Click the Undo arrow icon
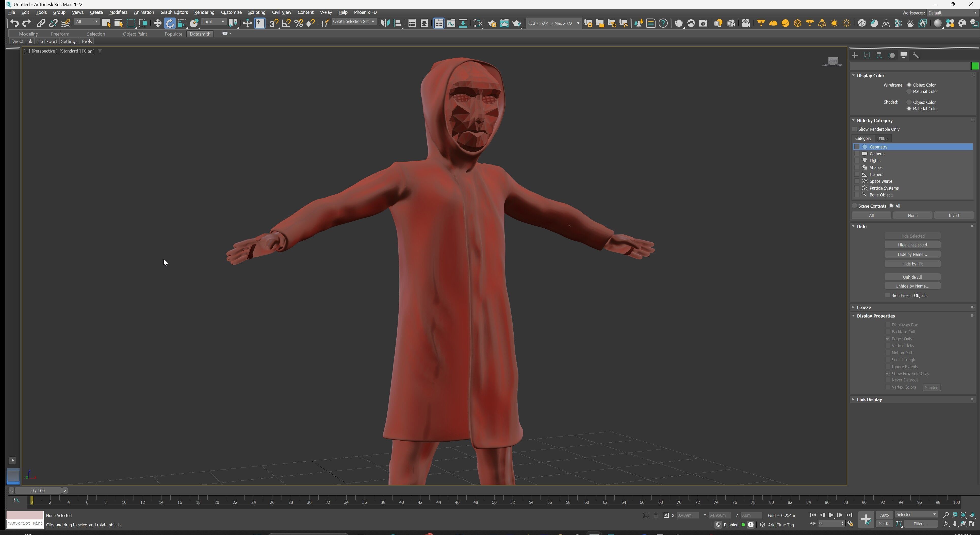 (x=14, y=24)
